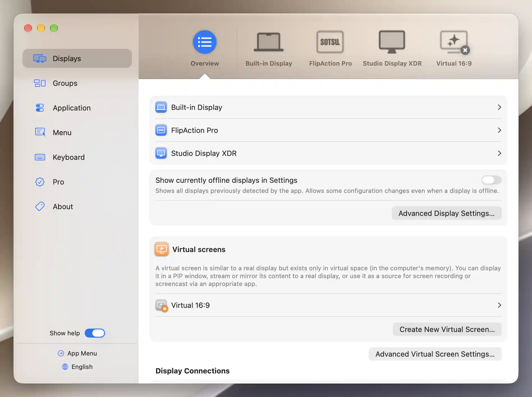Select the Virtual 16:9 sparkle screen icon

click(454, 42)
